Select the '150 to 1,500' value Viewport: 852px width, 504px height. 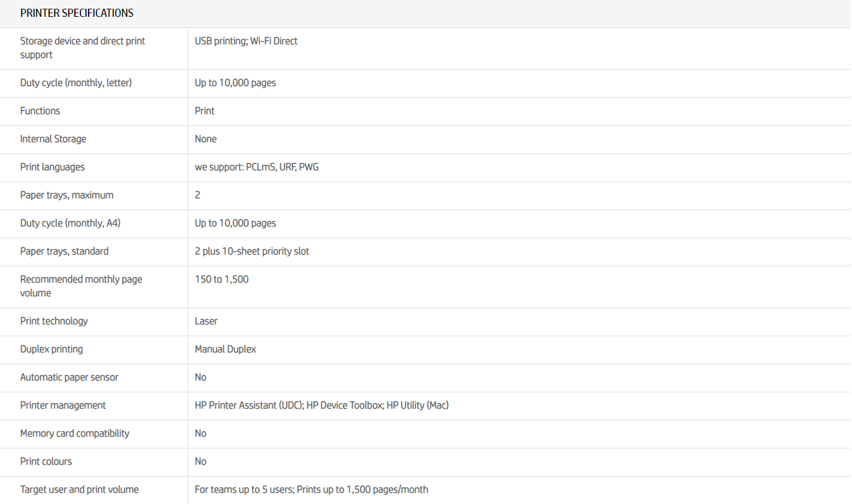click(x=221, y=279)
